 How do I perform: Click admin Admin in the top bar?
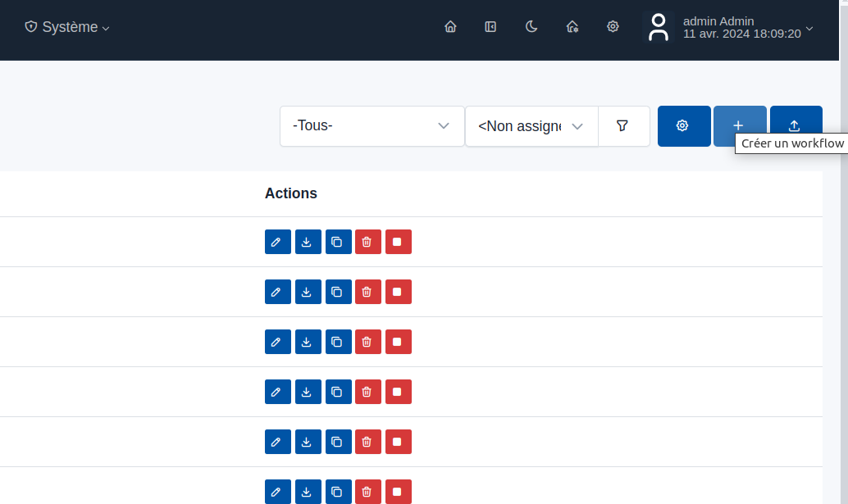pyautogui.click(x=718, y=21)
